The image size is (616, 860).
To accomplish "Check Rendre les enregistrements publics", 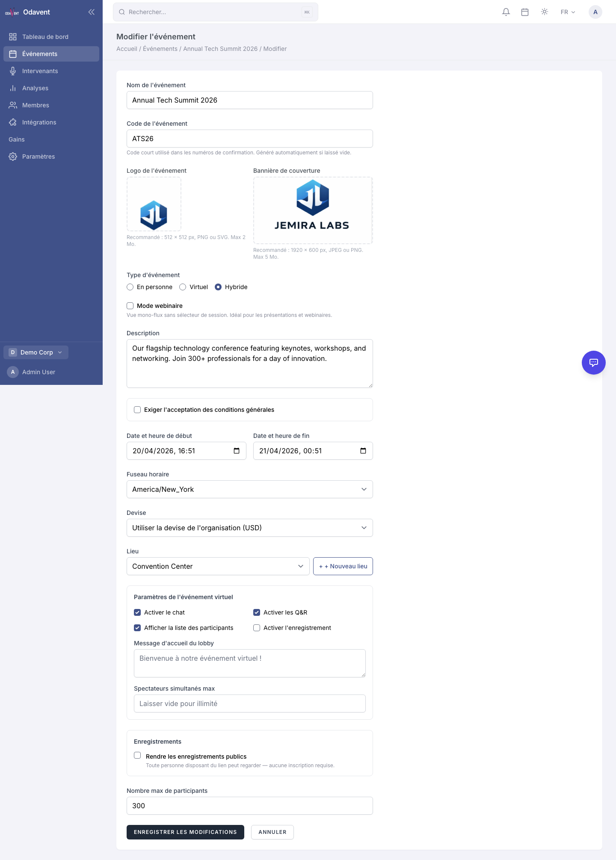I will point(137,755).
